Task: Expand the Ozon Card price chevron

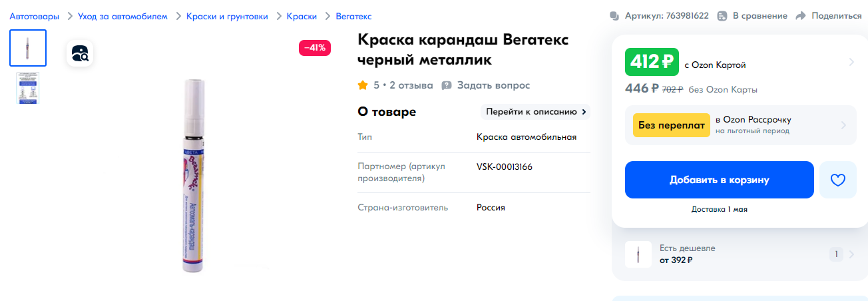Action: click(x=851, y=63)
